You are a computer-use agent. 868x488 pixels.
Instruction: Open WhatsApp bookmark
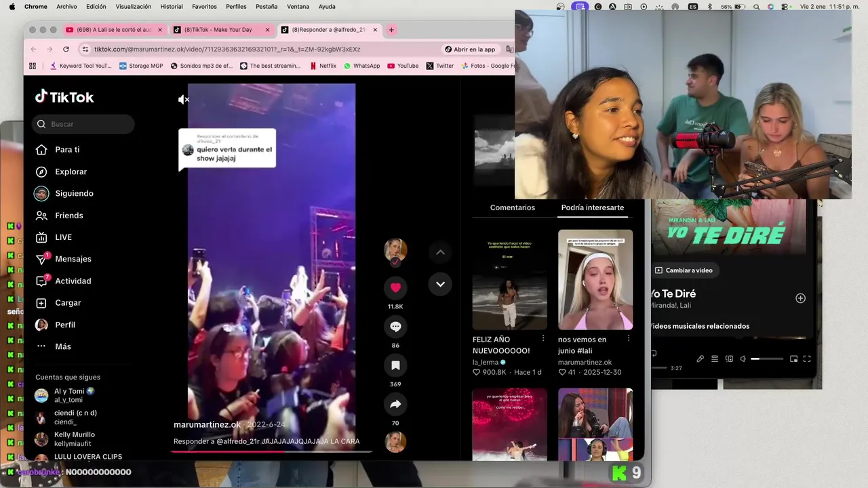(x=361, y=66)
